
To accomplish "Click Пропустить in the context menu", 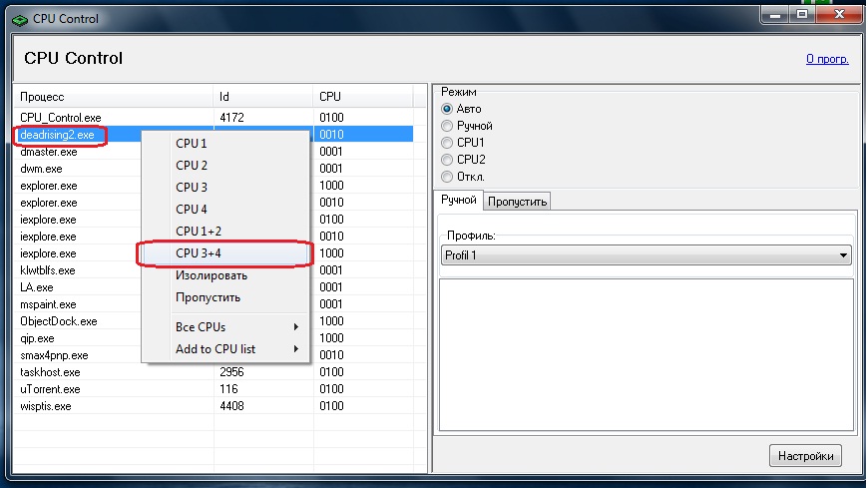I will pos(225,297).
